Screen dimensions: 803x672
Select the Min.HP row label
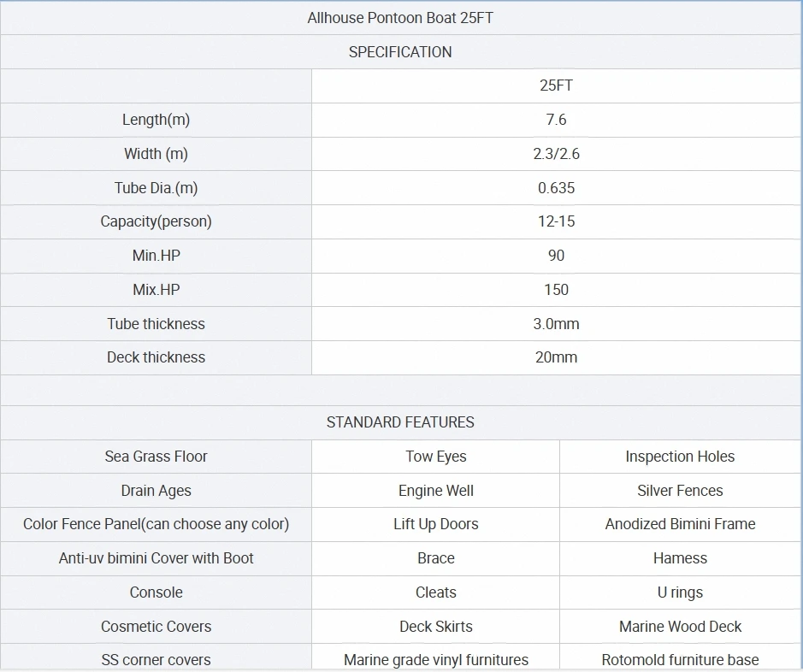tap(156, 256)
